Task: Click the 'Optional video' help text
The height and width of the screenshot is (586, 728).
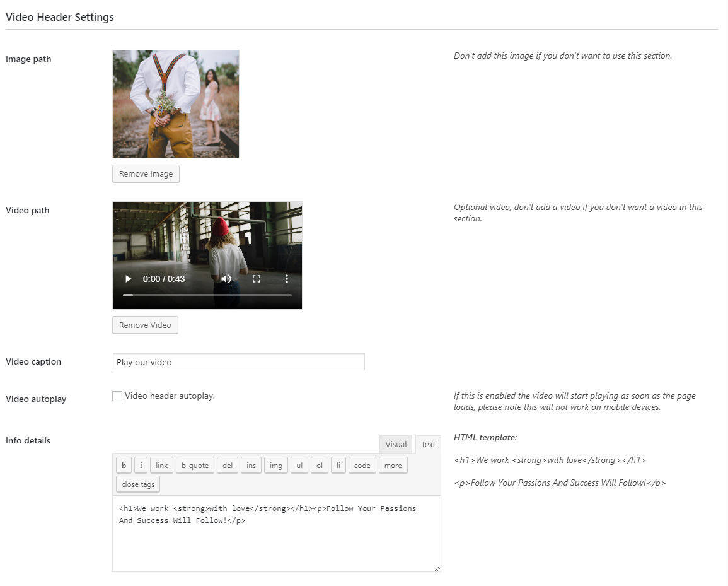Action: click(x=578, y=213)
